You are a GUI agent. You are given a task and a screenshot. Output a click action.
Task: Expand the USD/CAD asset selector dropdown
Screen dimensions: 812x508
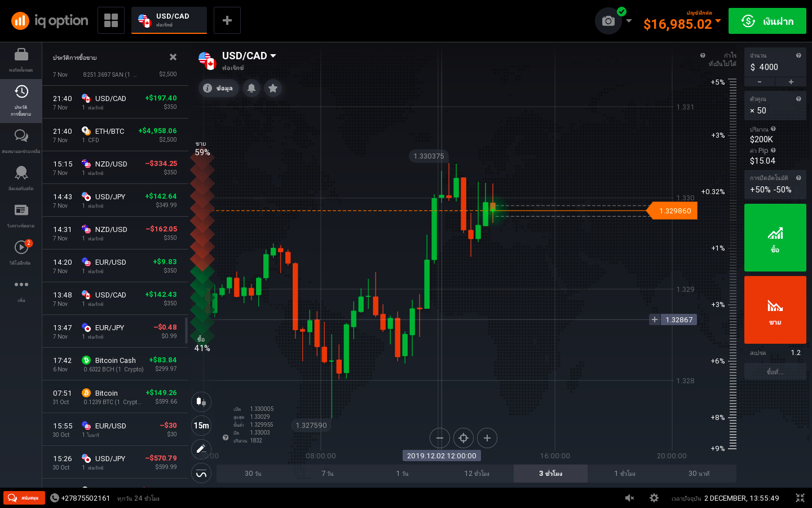273,56
